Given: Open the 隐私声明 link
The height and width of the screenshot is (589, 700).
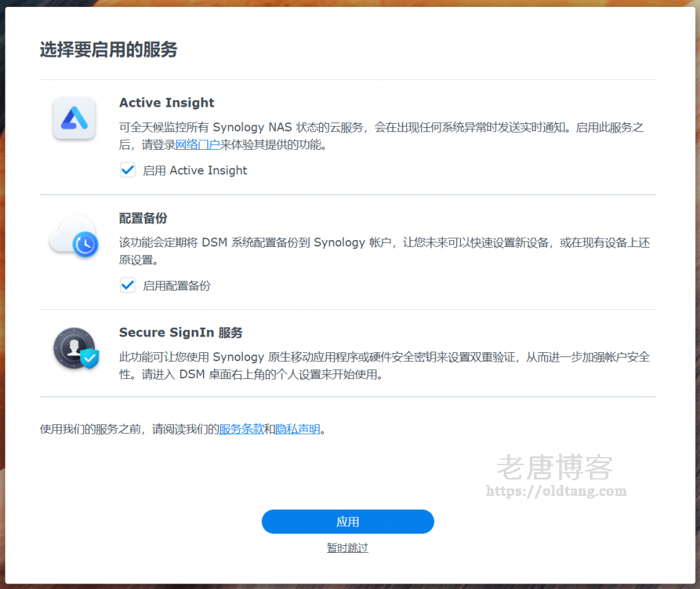Looking at the screenshot, I should pyautogui.click(x=297, y=430).
